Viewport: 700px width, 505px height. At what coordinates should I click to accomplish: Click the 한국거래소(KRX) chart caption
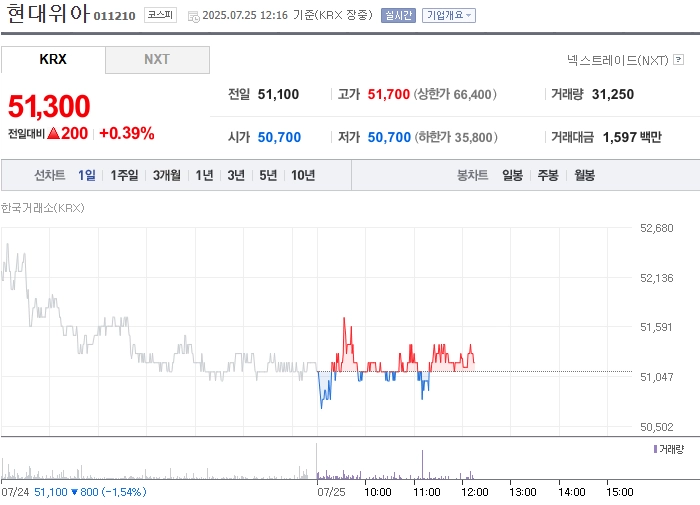(x=42, y=208)
